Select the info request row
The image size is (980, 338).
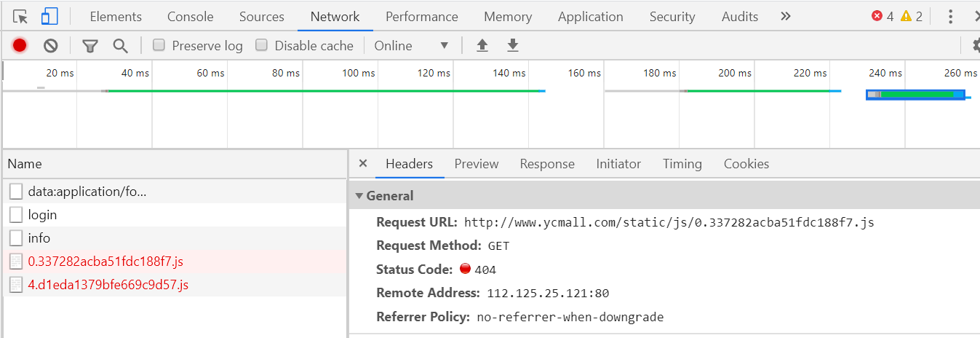(x=175, y=238)
